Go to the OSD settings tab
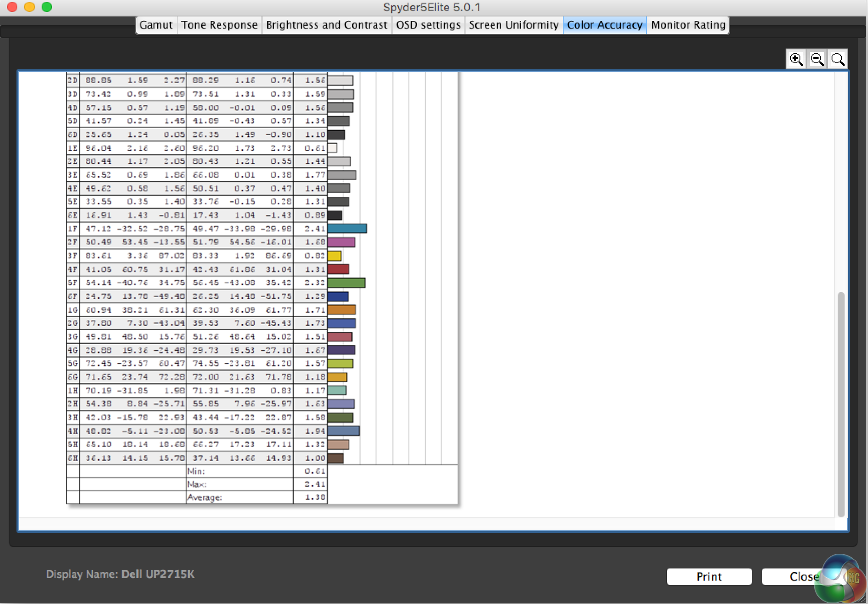The width and height of the screenshot is (868, 604). pyautogui.click(x=428, y=25)
